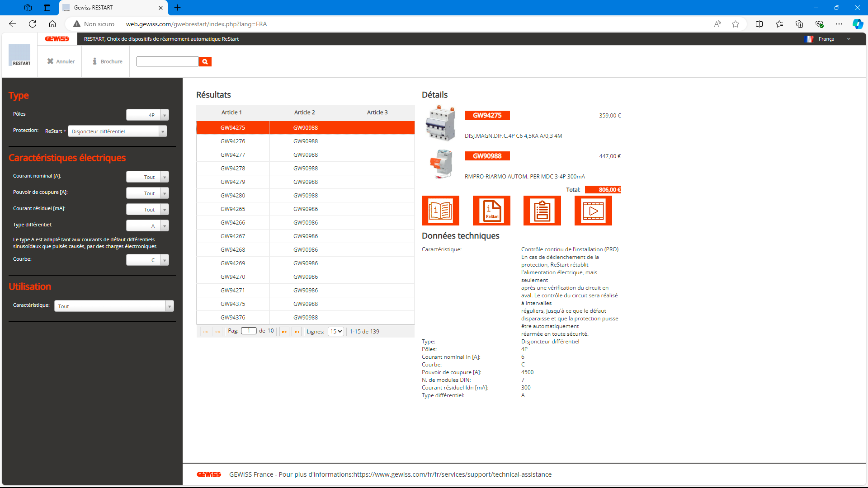
Task: Add this page to favorites star
Action: [x=736, y=24]
